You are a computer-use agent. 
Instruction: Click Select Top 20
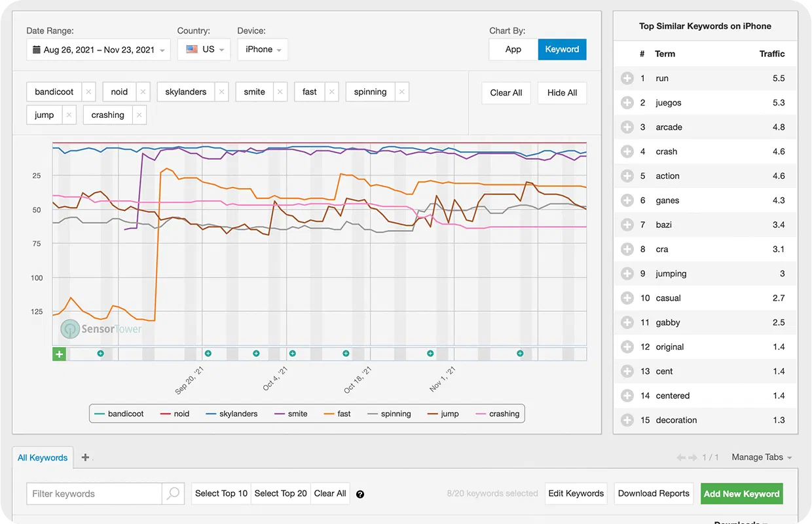[280, 494]
